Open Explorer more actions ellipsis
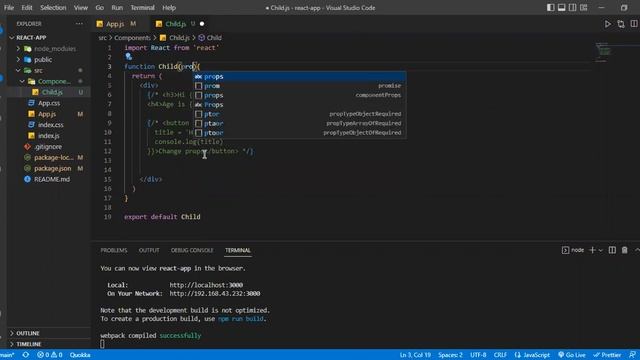This screenshot has height=360, width=640. tap(79, 24)
